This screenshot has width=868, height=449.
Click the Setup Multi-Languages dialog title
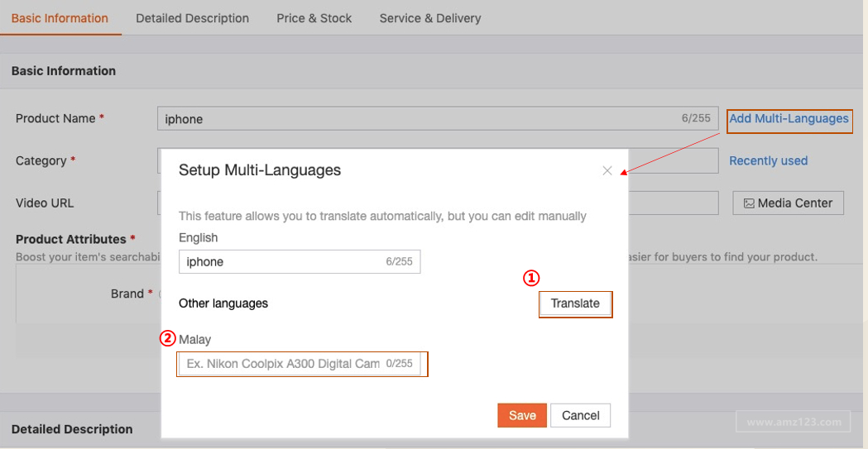click(x=260, y=170)
